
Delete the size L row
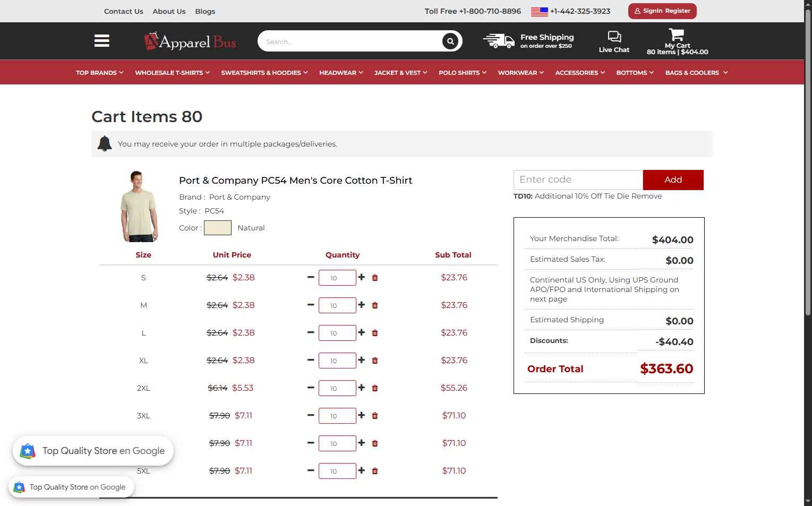(x=375, y=333)
